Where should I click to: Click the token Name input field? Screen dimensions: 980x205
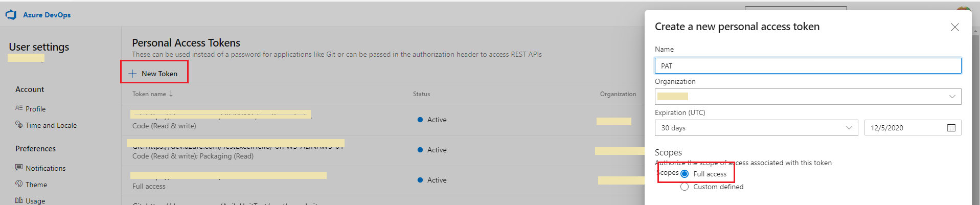tap(808, 66)
